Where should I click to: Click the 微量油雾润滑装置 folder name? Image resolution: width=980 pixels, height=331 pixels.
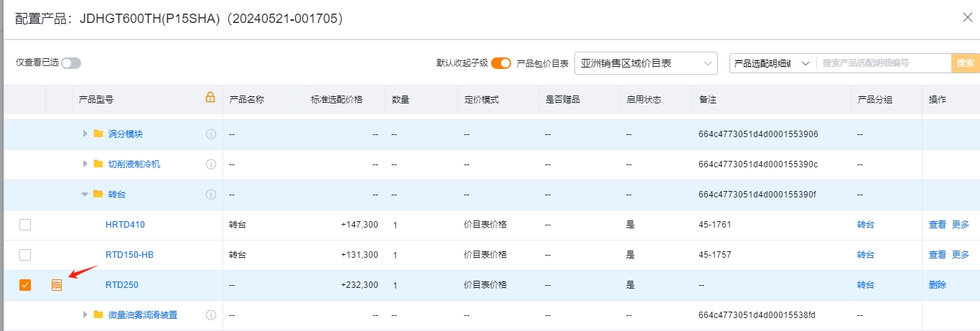coord(143,315)
